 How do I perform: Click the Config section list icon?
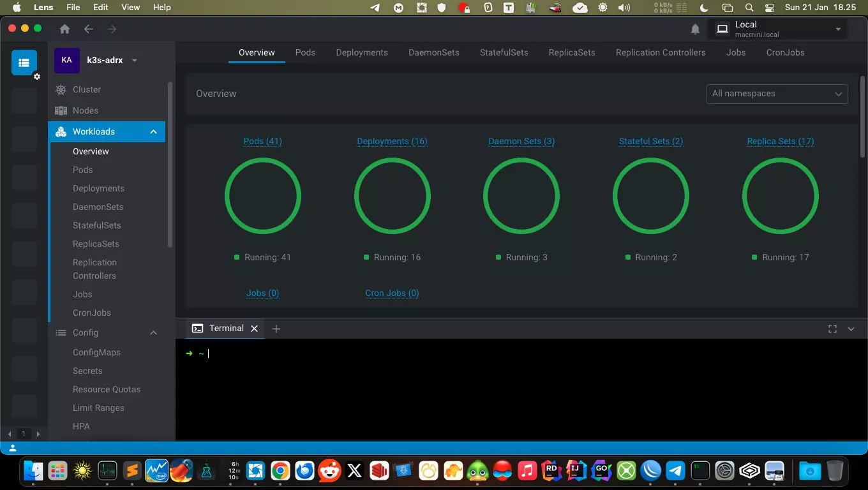click(x=61, y=332)
